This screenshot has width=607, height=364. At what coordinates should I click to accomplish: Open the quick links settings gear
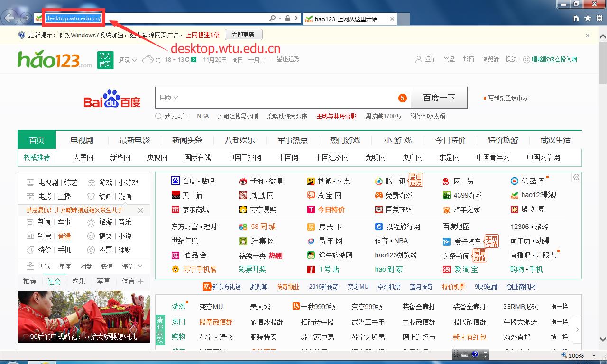click(576, 177)
